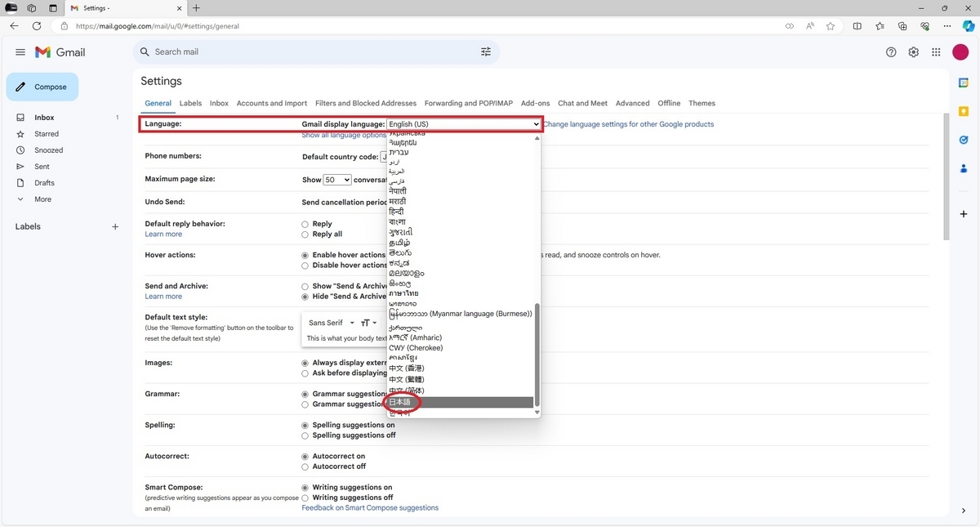The height and width of the screenshot is (527, 980).
Task: Go back with the browser back arrow
Action: coord(14,26)
